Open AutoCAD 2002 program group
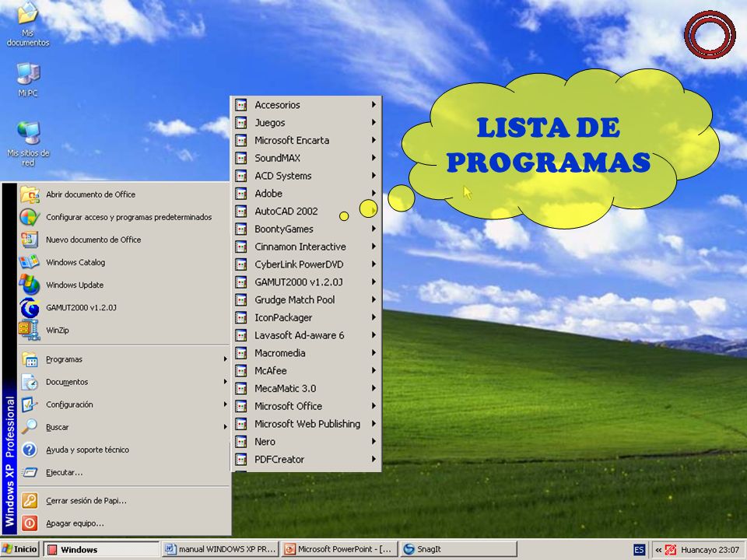The image size is (747, 560). pos(306,212)
